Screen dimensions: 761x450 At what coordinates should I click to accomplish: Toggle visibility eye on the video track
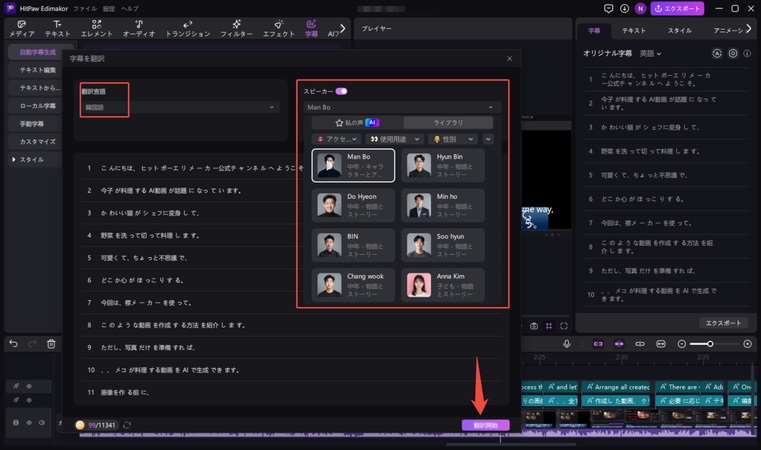coord(30,423)
